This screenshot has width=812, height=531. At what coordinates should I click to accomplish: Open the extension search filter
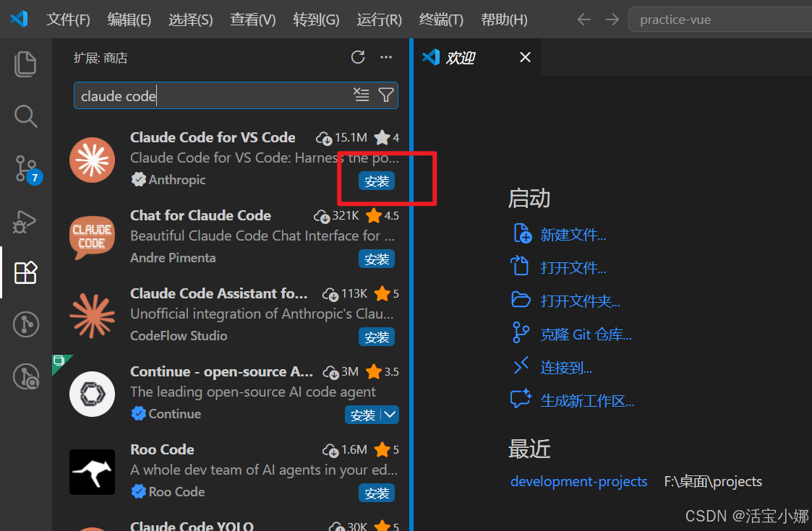[x=386, y=95]
